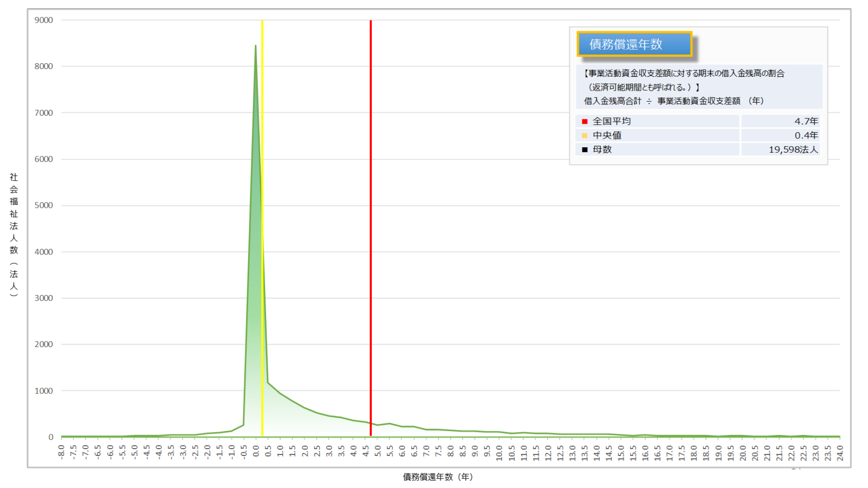The width and height of the screenshot is (868, 488).
Task: Click the 24.0 x-axis tick label
Action: [840, 452]
